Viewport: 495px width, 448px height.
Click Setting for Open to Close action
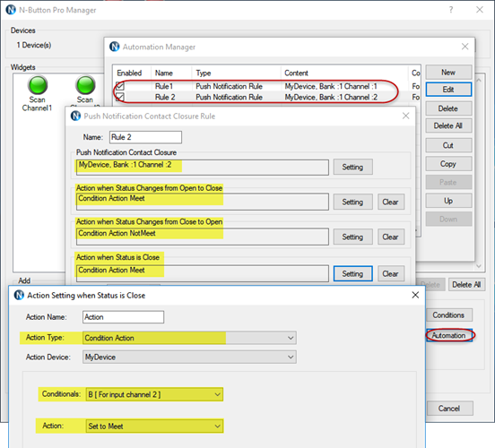click(x=353, y=202)
